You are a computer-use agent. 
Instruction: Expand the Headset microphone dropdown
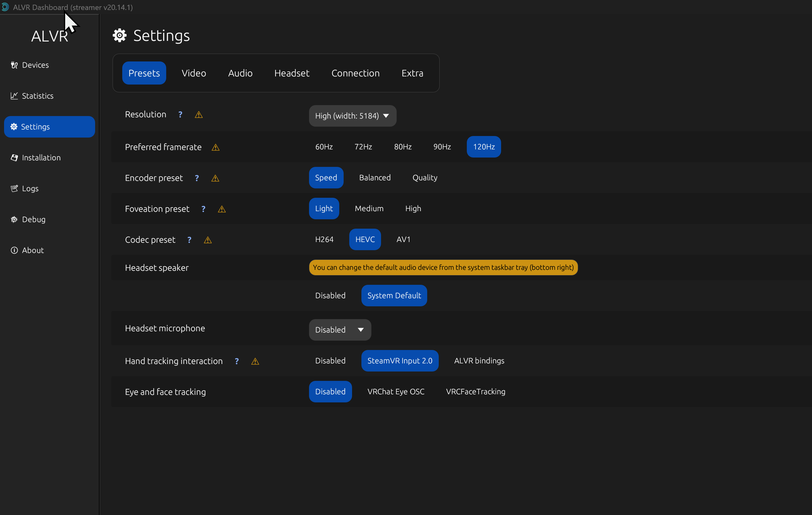coord(340,329)
